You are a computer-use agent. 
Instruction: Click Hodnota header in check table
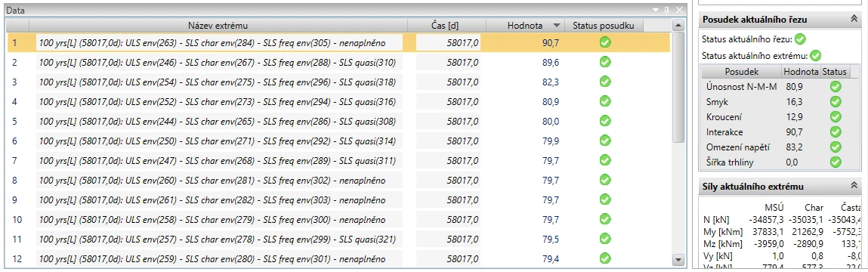pos(801,72)
